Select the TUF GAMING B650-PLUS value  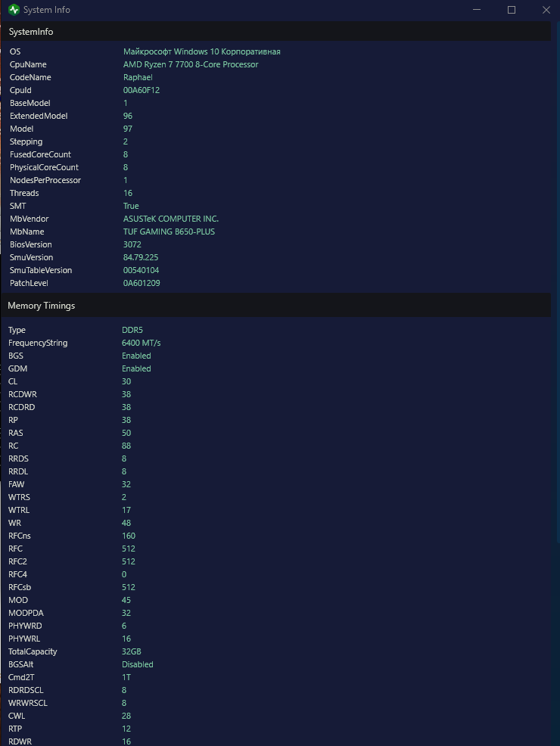(x=169, y=232)
